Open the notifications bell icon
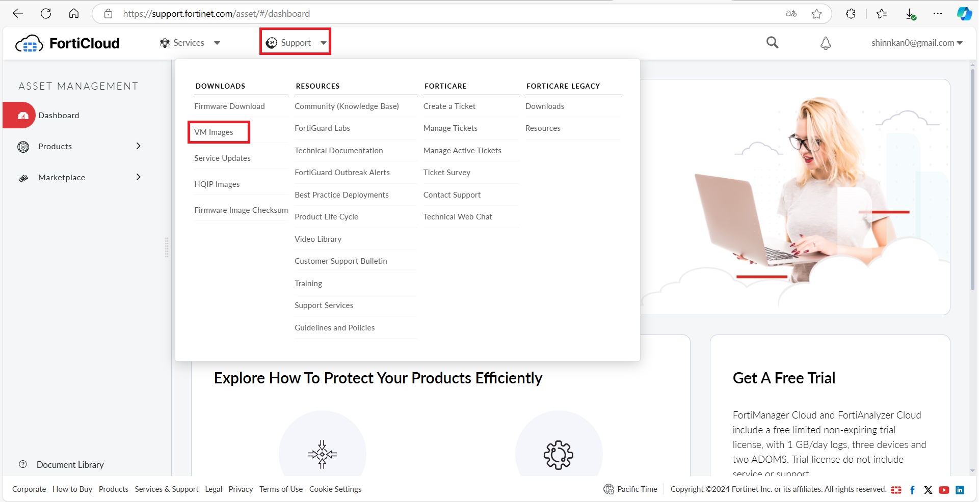This screenshot has height=502, width=980. pyautogui.click(x=825, y=43)
